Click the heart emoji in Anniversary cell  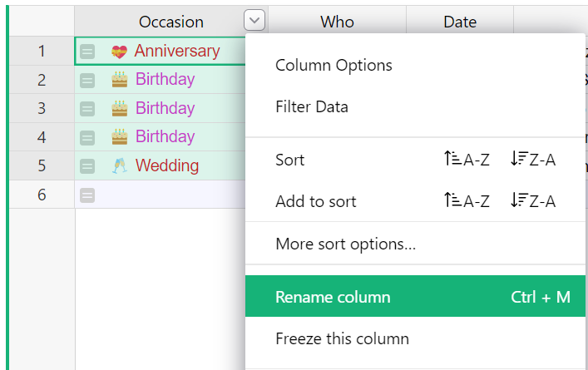pyautogui.click(x=119, y=52)
